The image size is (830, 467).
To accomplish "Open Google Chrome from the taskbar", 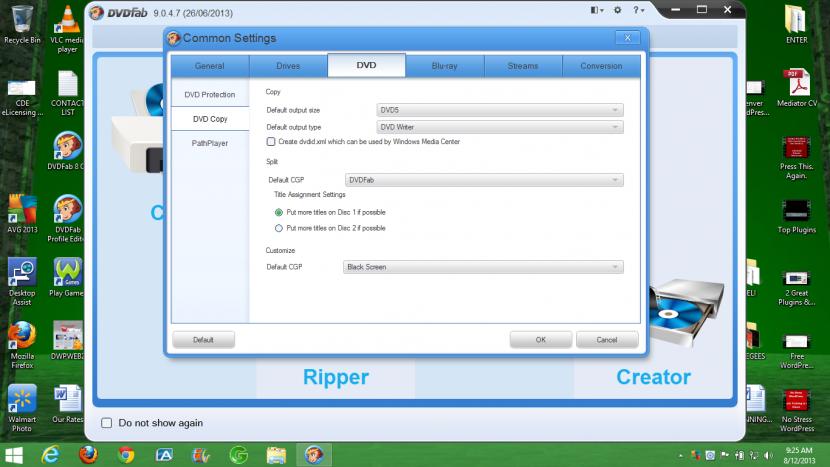I will click(x=126, y=455).
